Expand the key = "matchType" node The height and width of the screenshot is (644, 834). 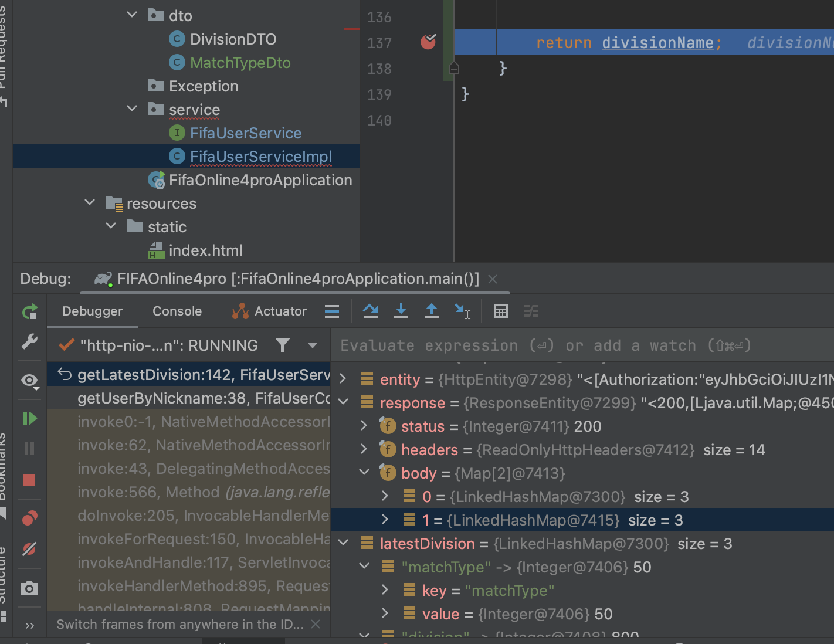click(385, 590)
